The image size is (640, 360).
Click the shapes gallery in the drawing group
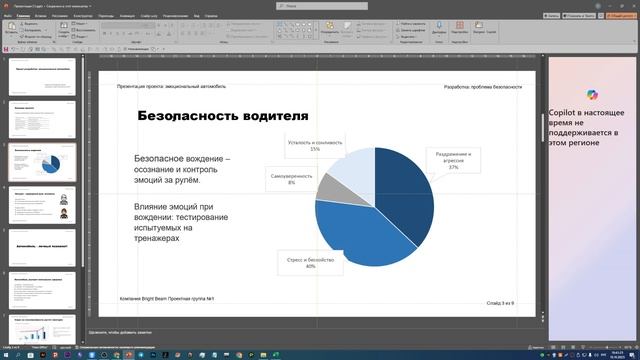pos(294,30)
